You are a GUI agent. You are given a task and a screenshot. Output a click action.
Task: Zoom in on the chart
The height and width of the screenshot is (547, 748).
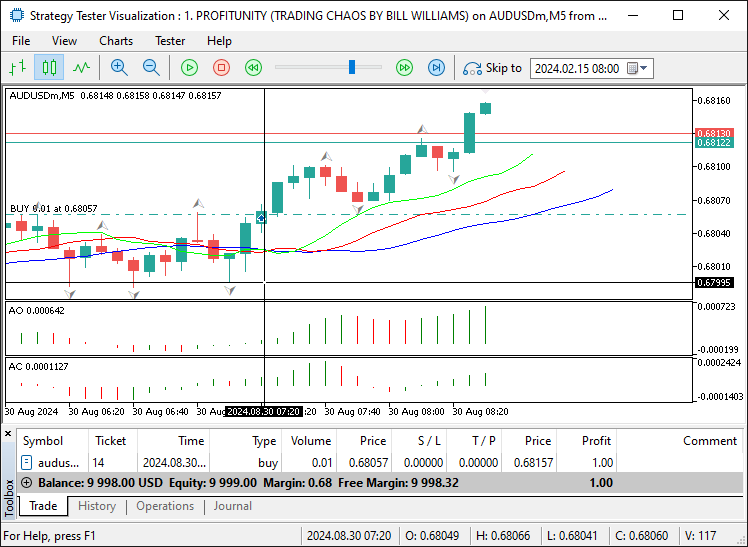(x=119, y=68)
